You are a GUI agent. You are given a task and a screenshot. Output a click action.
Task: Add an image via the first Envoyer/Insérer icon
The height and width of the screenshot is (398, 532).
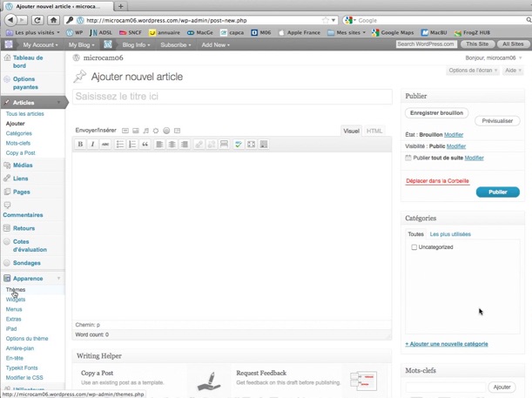[125, 131]
